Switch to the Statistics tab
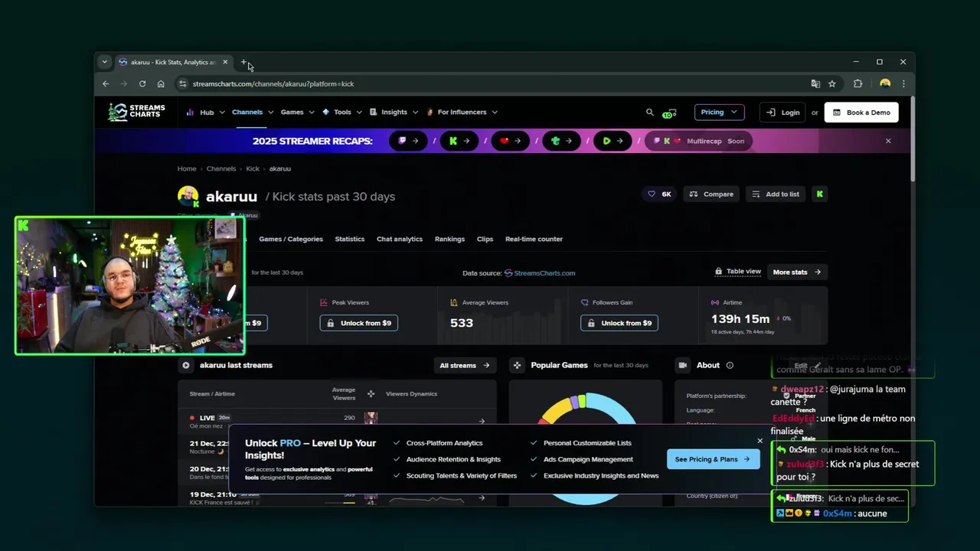This screenshot has height=551, width=980. 350,239
